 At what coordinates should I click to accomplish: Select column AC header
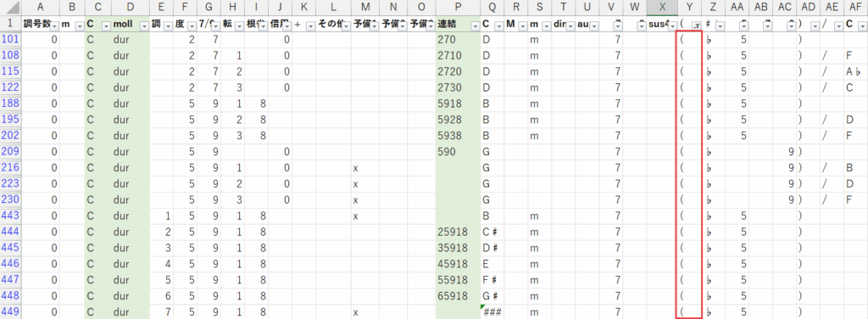[x=784, y=7]
